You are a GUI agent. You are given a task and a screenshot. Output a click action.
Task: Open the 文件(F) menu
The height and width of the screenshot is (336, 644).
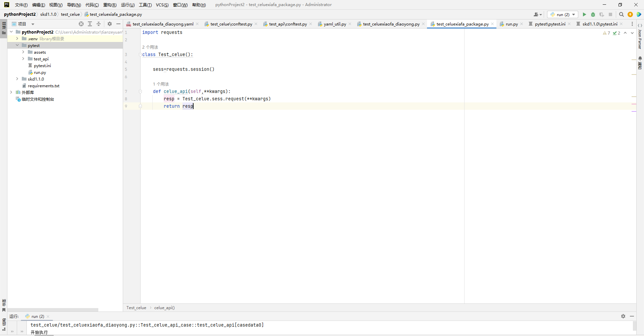pos(21,5)
